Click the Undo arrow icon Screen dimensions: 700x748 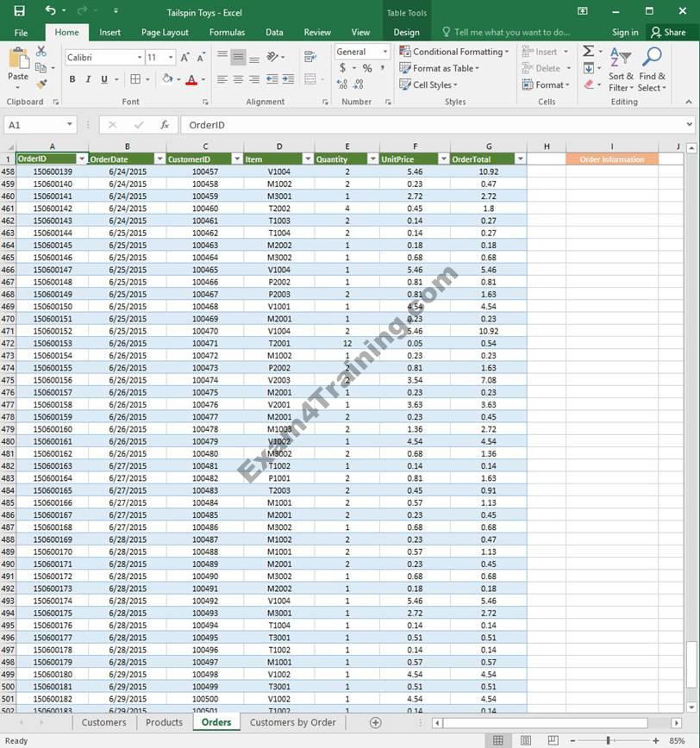coord(50,11)
